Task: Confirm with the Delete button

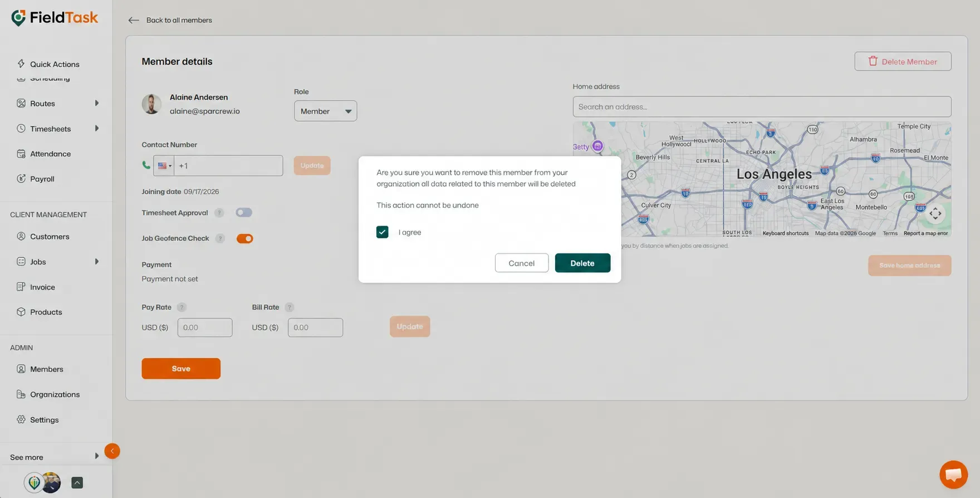Action: pyautogui.click(x=582, y=263)
